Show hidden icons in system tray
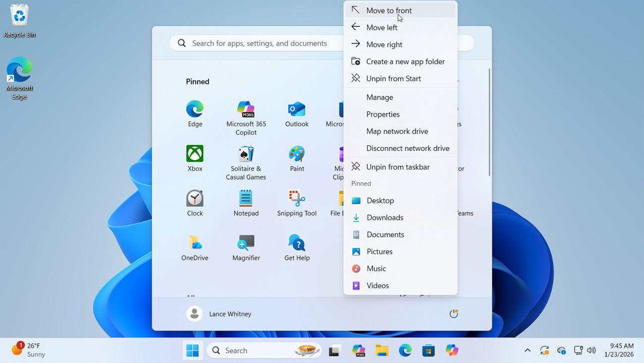Screen dimensions: 644x363 (x=528, y=351)
